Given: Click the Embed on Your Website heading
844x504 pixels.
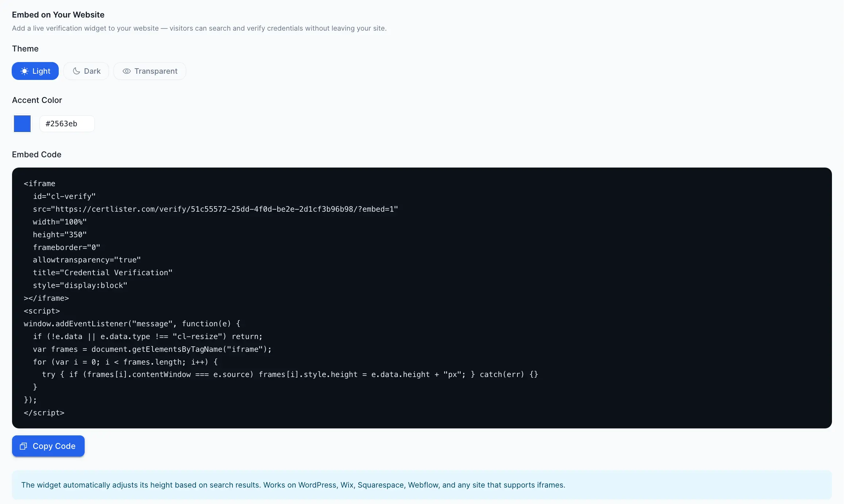Looking at the screenshot, I should tap(58, 15).
